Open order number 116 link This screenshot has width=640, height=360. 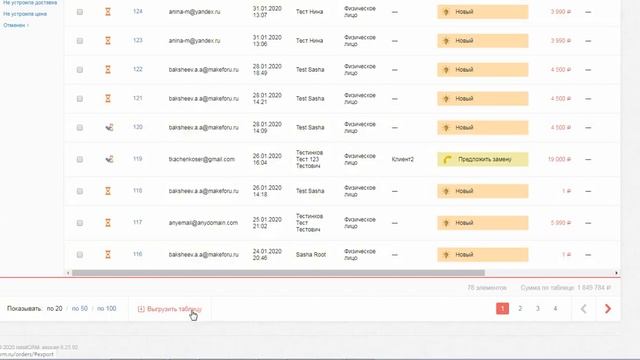tap(138, 254)
